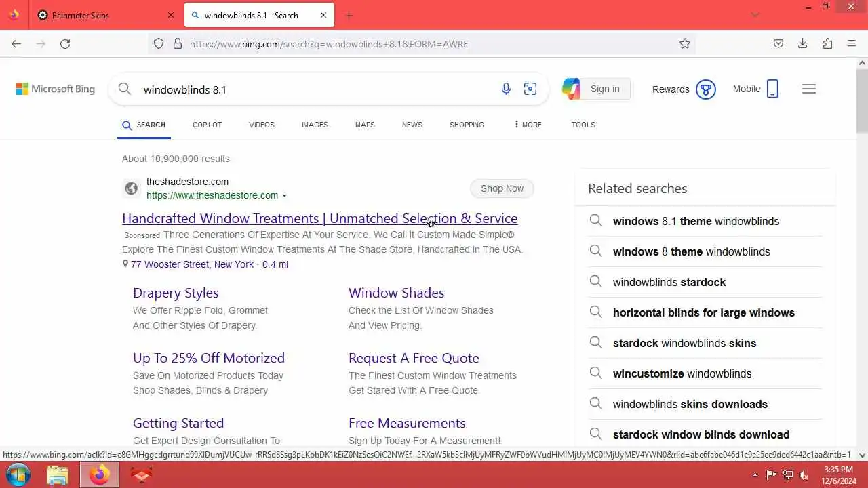
Task: Open visual search camera icon
Action: 530,89
